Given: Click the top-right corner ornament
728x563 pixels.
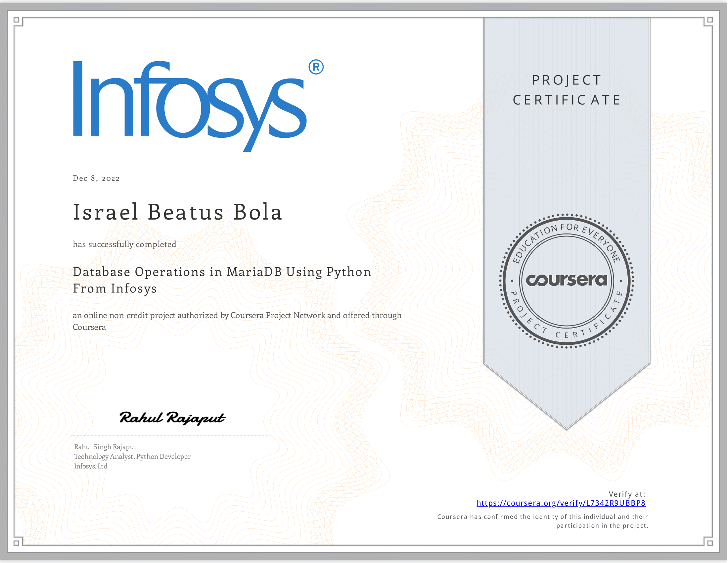Looking at the screenshot, I should coord(708,21).
